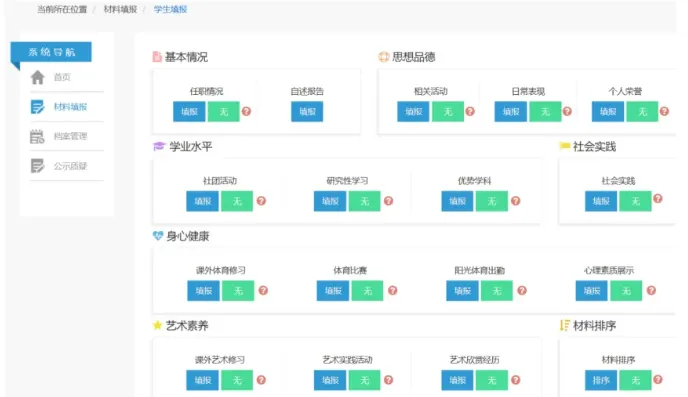Viewport: 688px width, 397px height.
Task: Click 填报 under 艺术欣赏经历
Action: click(457, 380)
